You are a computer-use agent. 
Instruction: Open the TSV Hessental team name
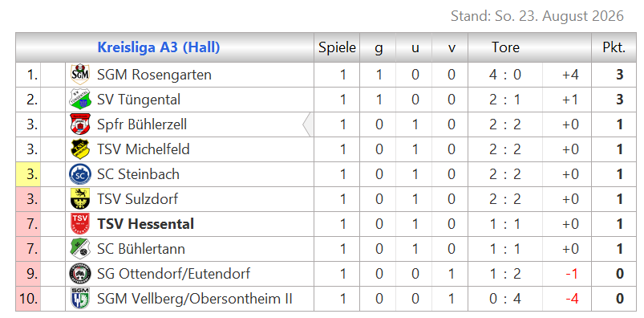145,224
